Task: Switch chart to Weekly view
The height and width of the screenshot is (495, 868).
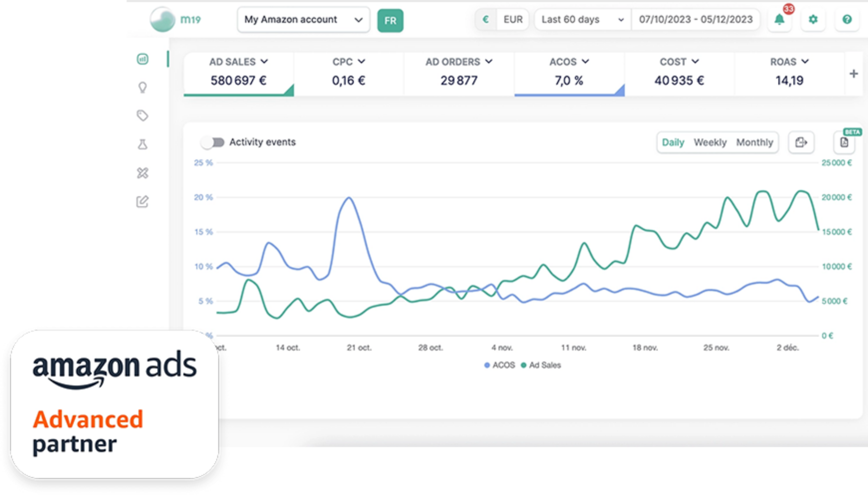Action: tap(710, 142)
